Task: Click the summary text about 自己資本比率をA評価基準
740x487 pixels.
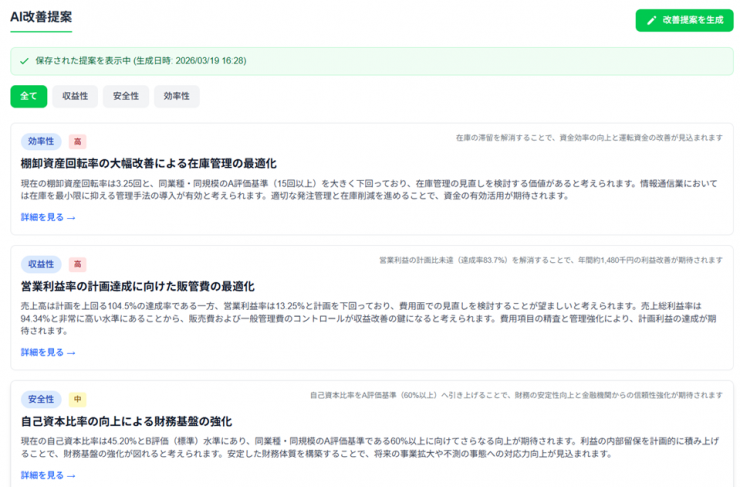Action: 516,395
